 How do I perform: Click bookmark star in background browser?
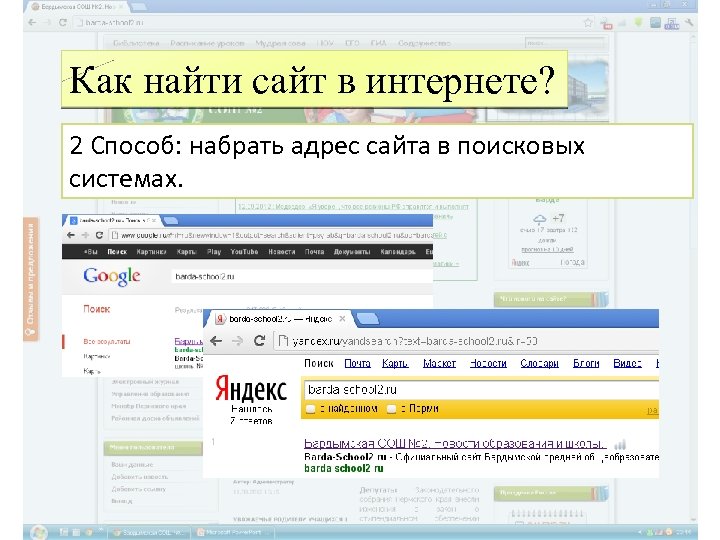pyautogui.click(x=588, y=22)
